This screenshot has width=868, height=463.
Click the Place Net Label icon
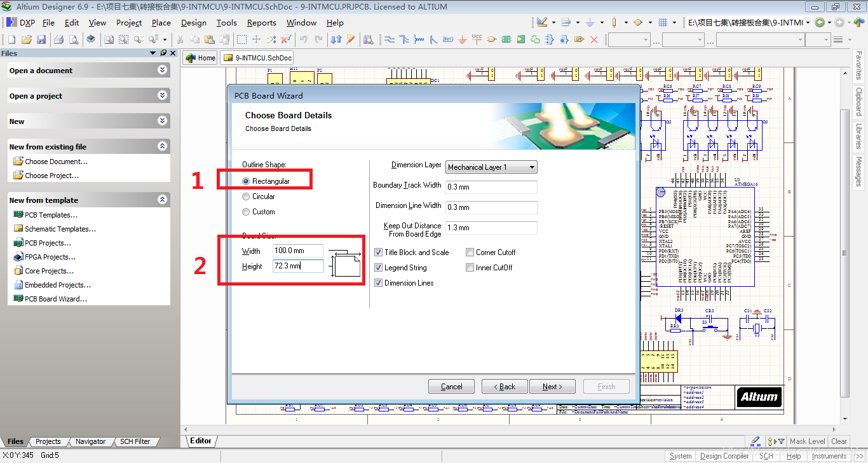pyautogui.click(x=447, y=39)
